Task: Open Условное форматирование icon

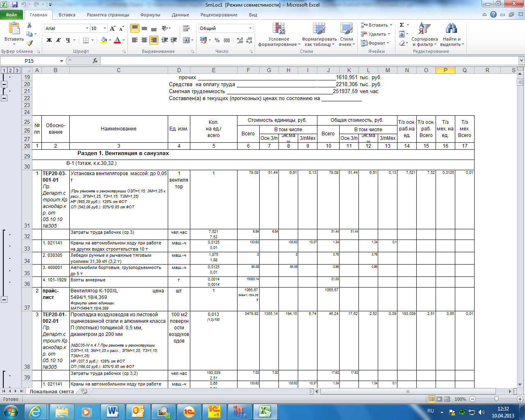Action: click(x=279, y=29)
